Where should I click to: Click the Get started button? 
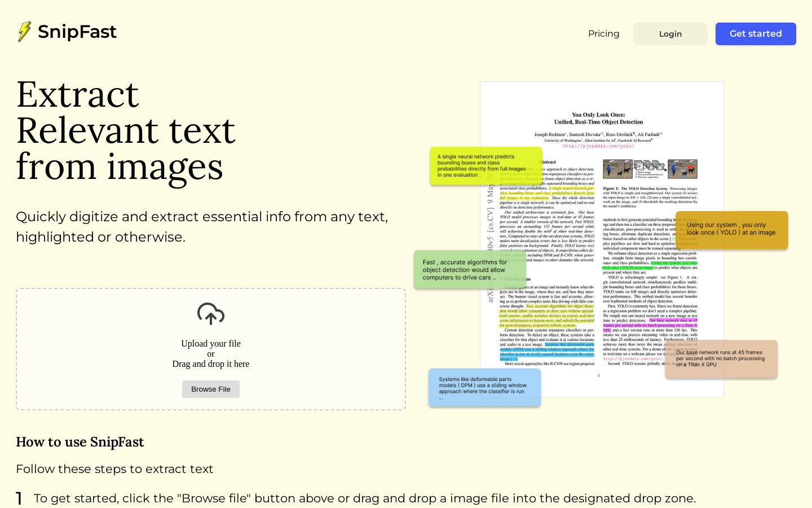coord(756,34)
